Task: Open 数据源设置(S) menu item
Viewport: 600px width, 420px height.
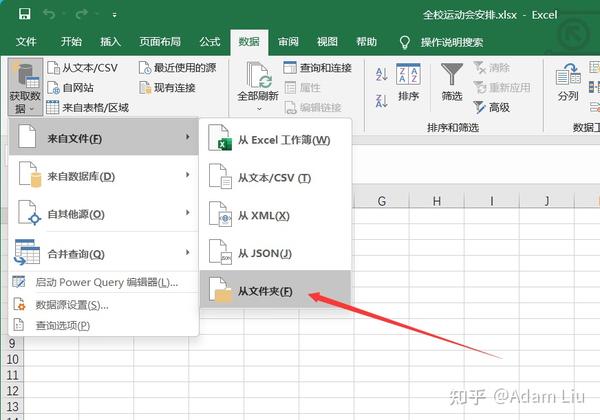Action: click(x=103, y=305)
